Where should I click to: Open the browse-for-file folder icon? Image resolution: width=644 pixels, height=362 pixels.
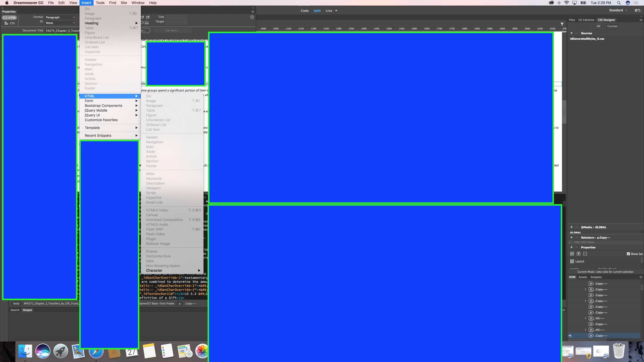[147, 23]
